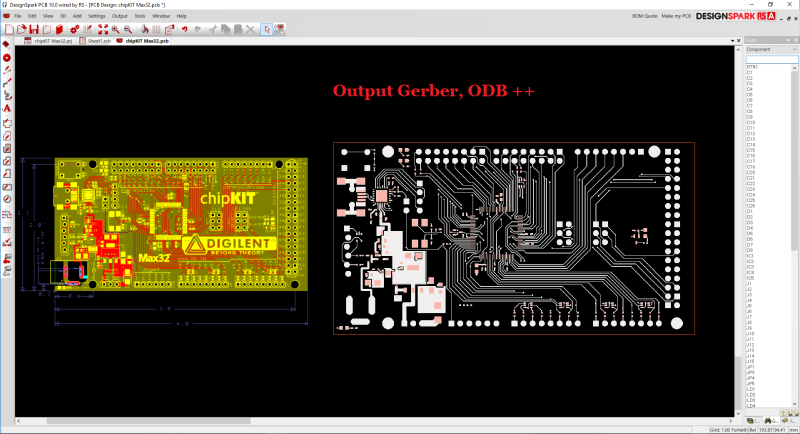Open the document tabs list dropdown arrow
Viewport: 800px width, 434px height.
pos(733,41)
